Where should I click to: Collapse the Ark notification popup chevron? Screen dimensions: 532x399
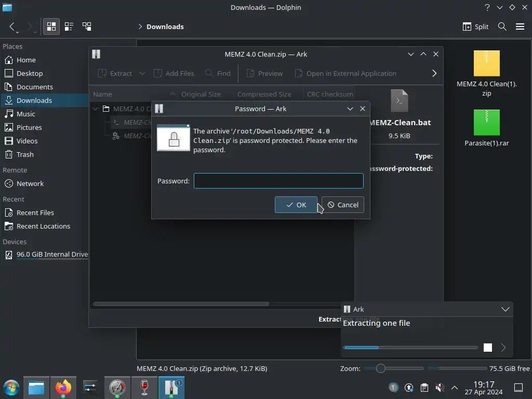506,309
